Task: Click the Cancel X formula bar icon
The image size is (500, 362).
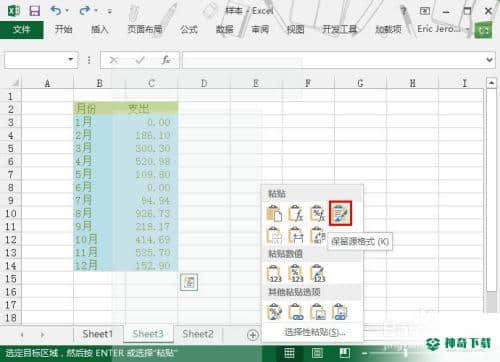Action: tap(113, 60)
